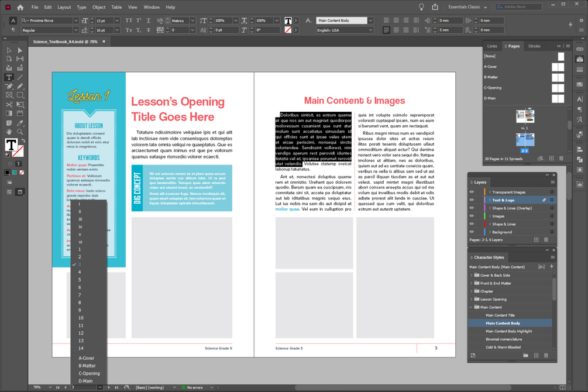This screenshot has width=588, height=392.
Task: Click the Home icon
Action: tap(20, 7)
